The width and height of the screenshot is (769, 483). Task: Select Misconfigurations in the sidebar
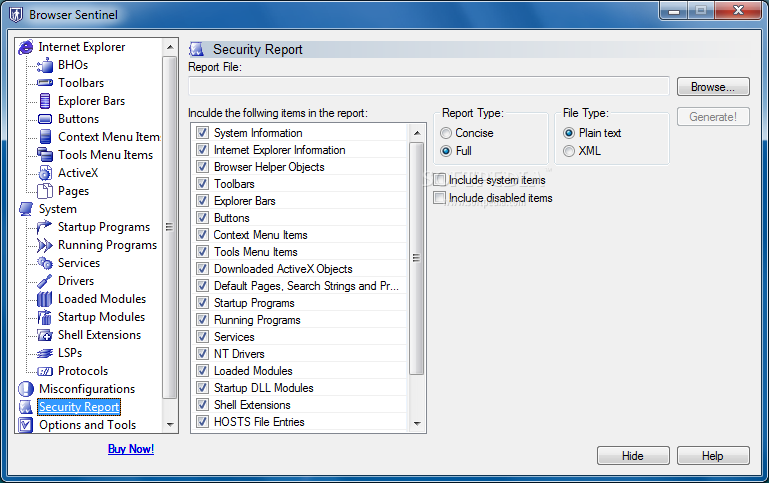click(87, 389)
